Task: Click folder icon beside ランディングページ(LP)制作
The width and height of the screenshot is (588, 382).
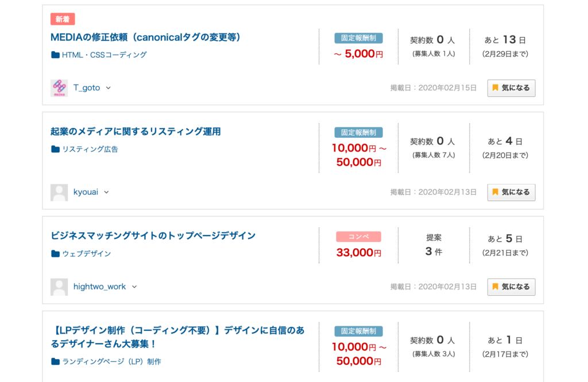Action: pyautogui.click(x=55, y=361)
